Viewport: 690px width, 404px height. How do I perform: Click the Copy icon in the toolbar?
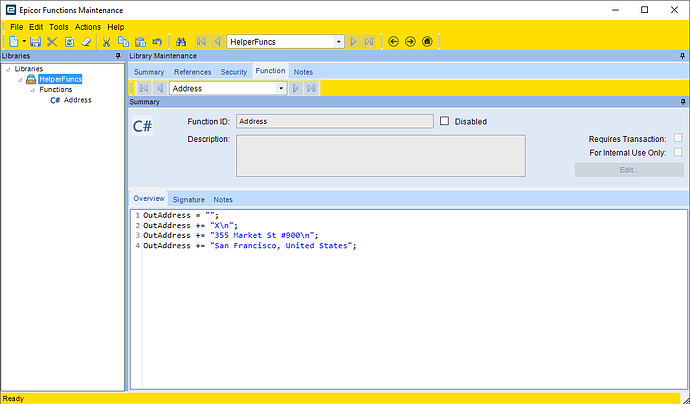tap(123, 42)
